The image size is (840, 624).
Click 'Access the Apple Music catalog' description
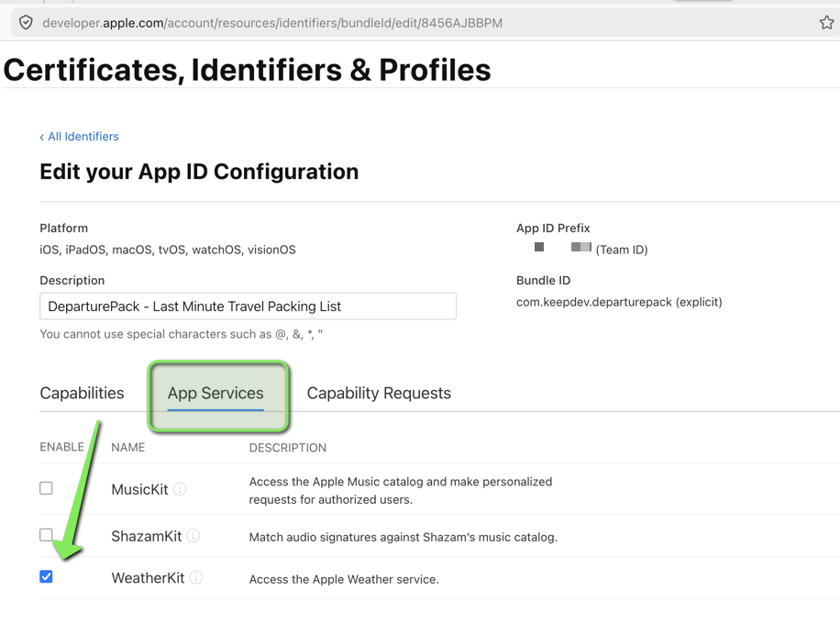point(401,491)
